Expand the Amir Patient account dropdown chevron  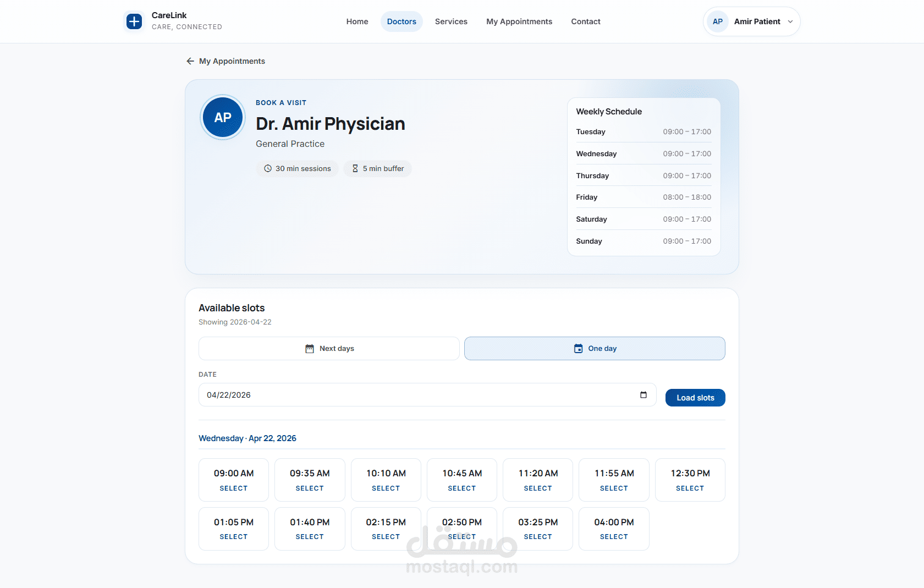(790, 21)
